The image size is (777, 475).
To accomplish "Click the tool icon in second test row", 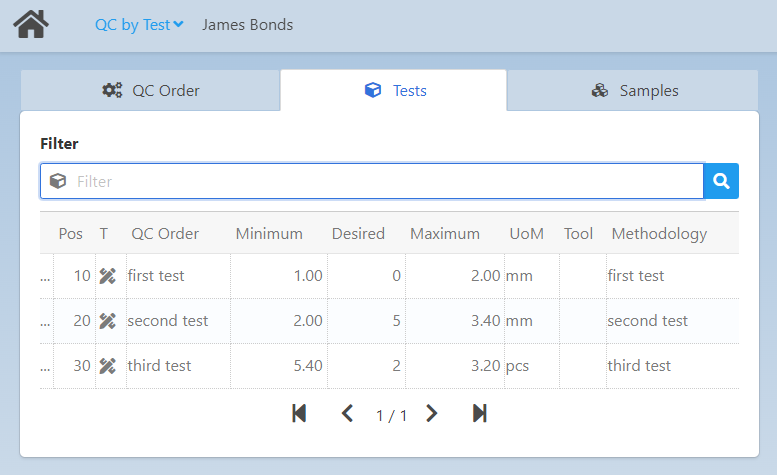I will point(108,321).
